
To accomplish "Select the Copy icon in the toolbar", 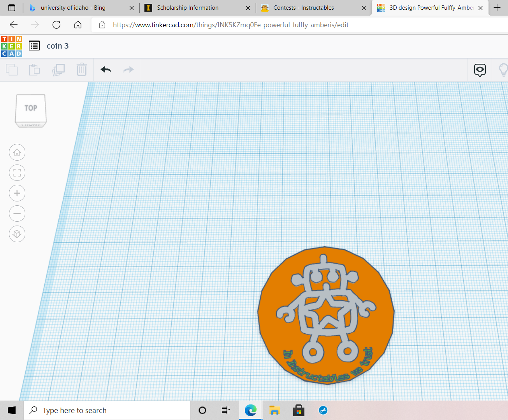I will coord(12,70).
